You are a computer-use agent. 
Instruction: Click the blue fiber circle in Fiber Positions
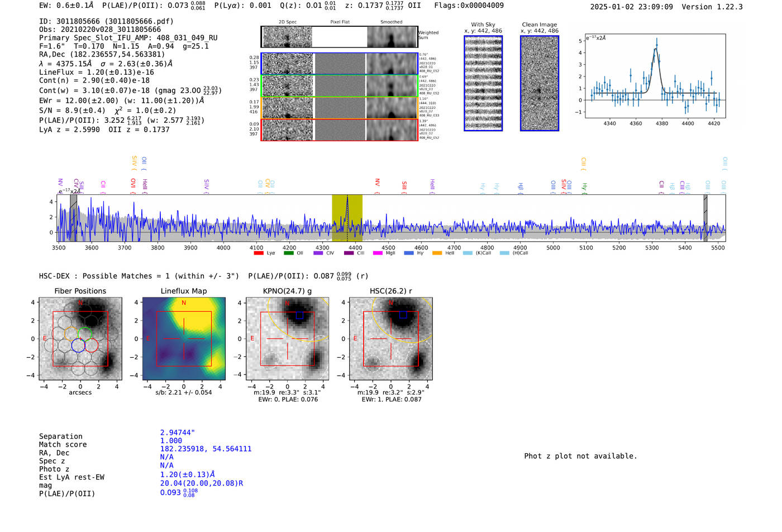78,345
